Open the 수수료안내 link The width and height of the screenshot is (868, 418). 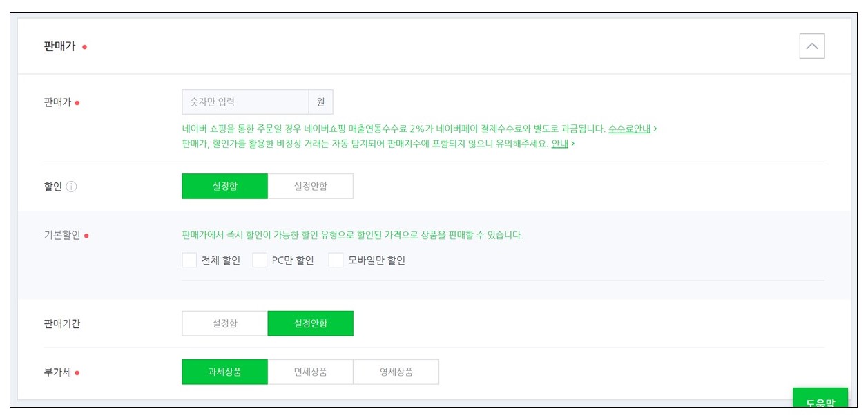point(629,129)
